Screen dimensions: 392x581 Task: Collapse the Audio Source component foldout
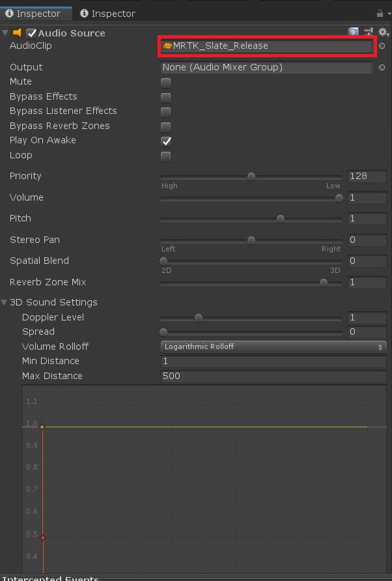coord(5,33)
